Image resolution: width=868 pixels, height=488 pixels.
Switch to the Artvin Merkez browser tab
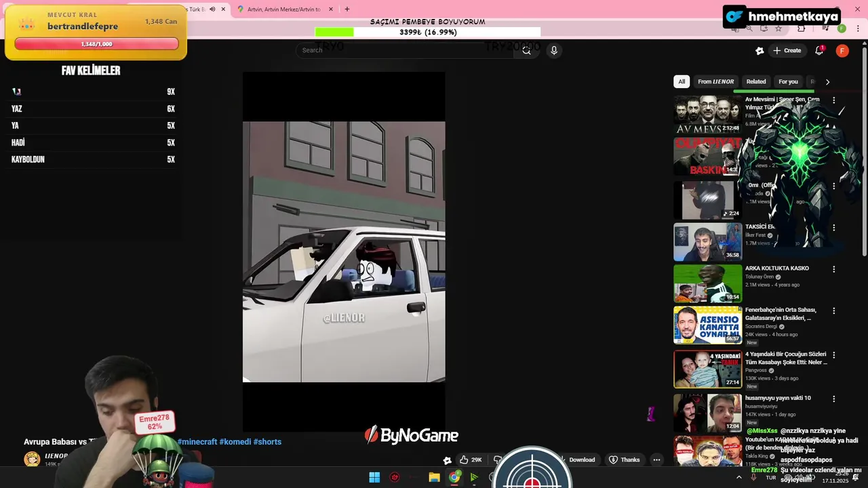tap(283, 9)
